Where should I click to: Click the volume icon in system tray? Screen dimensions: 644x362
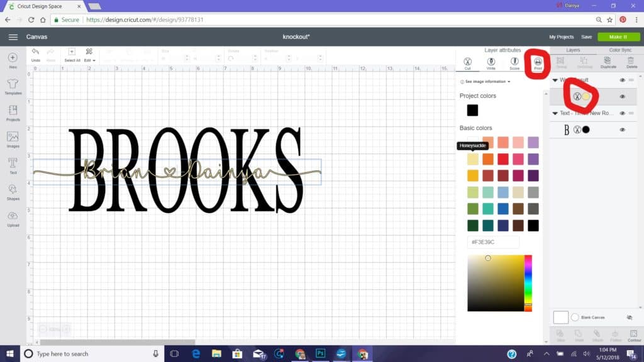587,353
